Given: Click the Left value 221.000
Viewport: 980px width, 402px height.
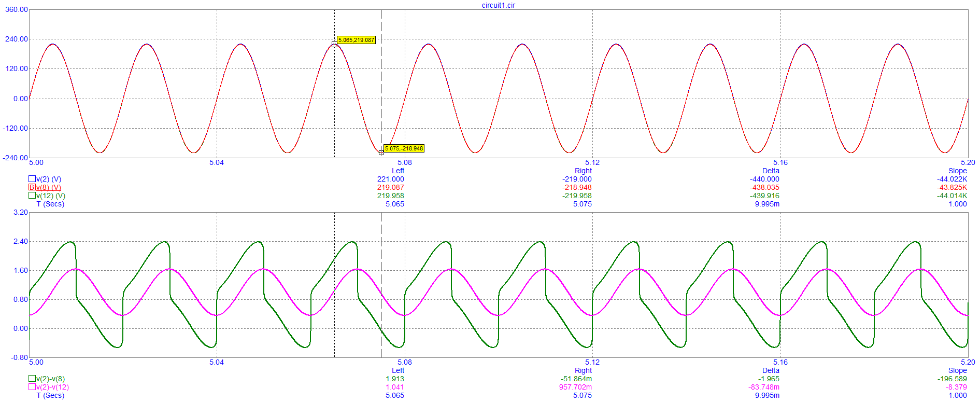Looking at the screenshot, I should pos(391,179).
